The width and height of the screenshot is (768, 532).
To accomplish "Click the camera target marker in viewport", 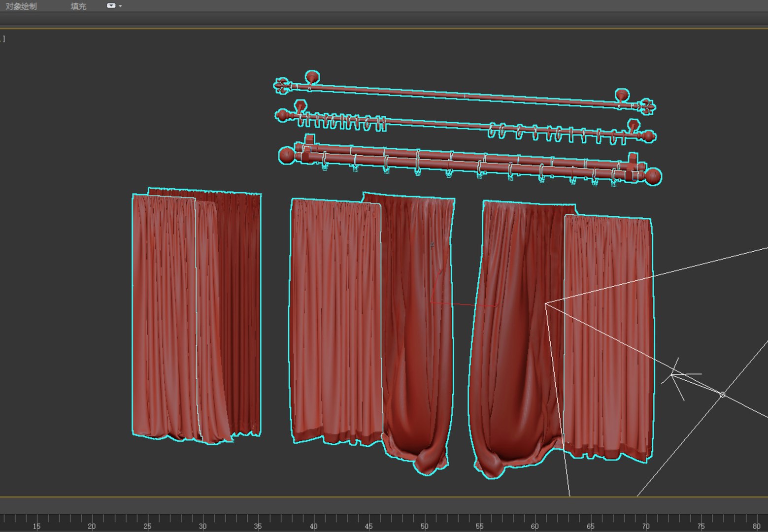I will tap(722, 395).
